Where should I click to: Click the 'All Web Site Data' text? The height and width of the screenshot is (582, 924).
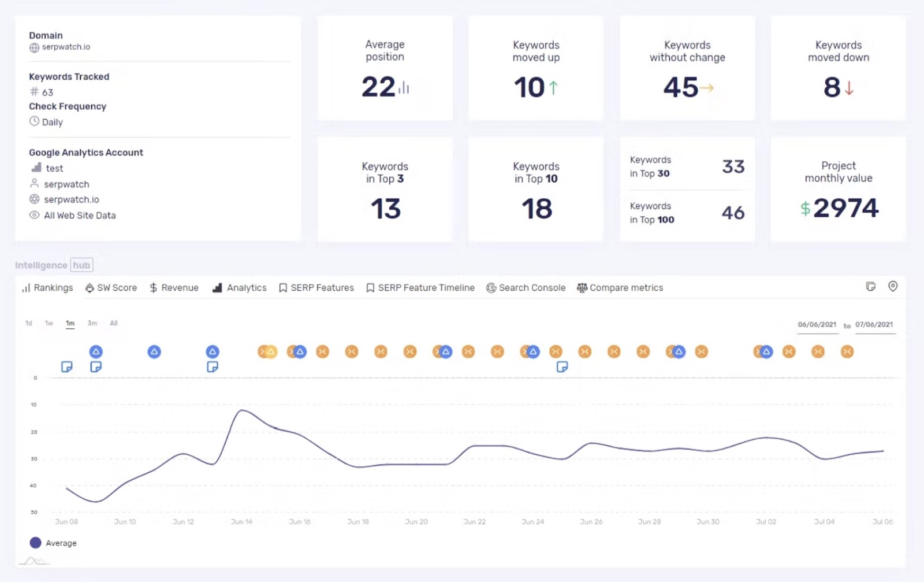coord(80,215)
